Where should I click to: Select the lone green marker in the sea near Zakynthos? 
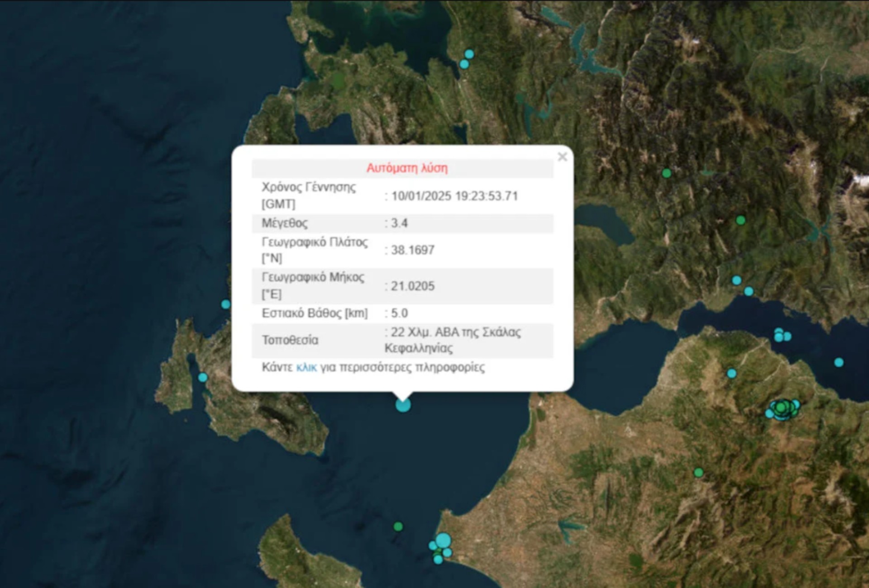click(x=398, y=526)
